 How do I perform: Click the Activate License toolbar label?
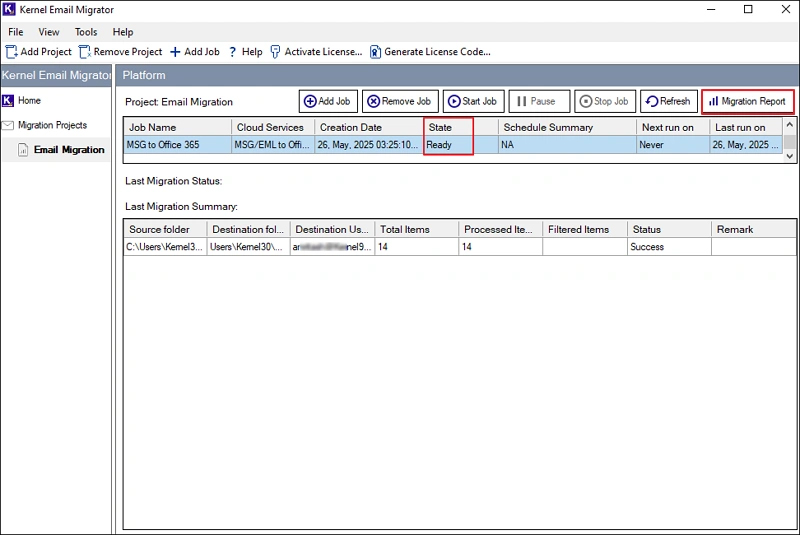[x=323, y=52]
